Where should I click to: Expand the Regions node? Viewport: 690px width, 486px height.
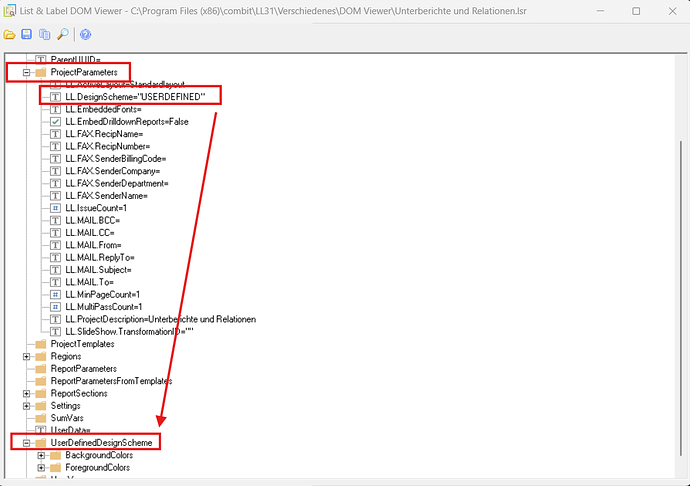[x=26, y=356]
